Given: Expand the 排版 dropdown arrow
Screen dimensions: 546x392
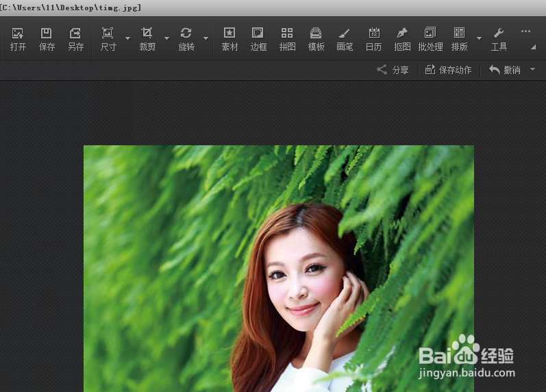Looking at the screenshot, I should [479, 38].
